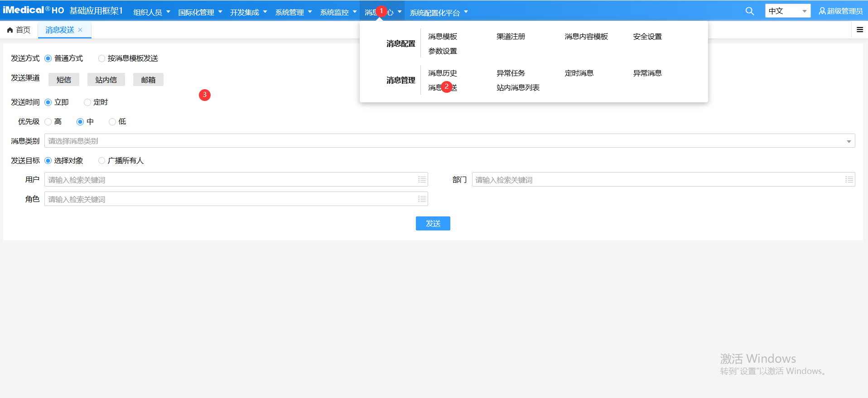Image resolution: width=868 pixels, height=398 pixels.
Task: Click list icon in 部门 search field
Action: pos(849,180)
